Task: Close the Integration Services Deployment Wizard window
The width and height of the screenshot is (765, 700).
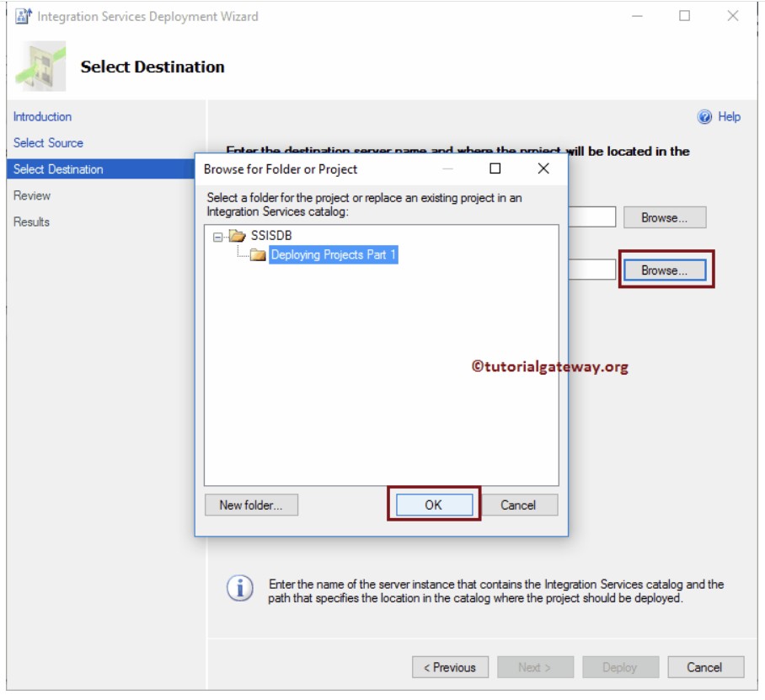Action: click(x=732, y=16)
